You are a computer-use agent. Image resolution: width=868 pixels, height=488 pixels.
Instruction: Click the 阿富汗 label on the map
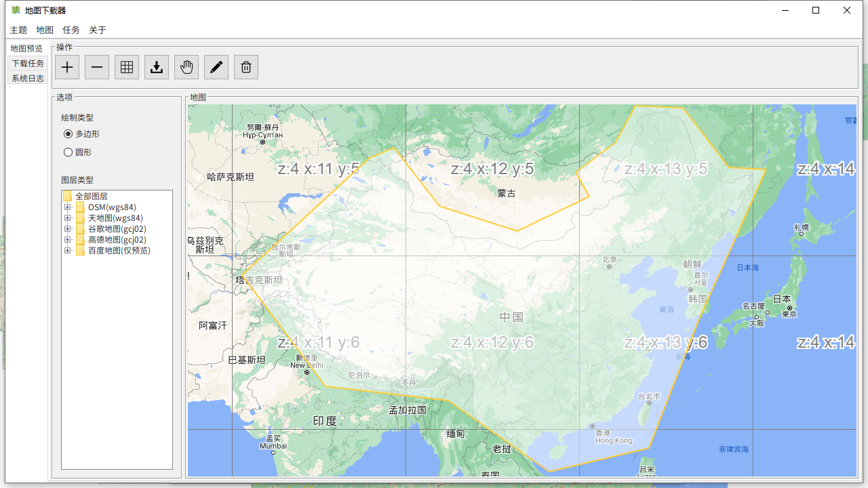[213, 325]
